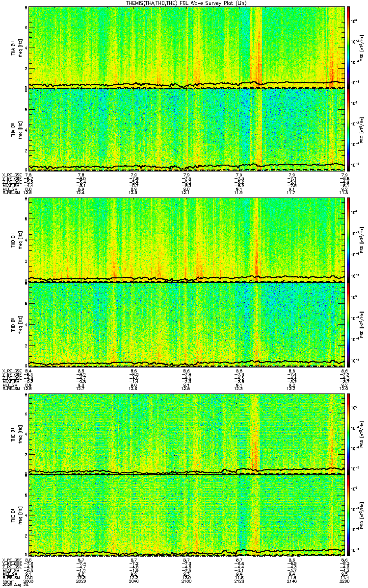The width and height of the screenshot is (368, 588).
Task: Click the THE R_RE_SM ephemeris row label
Action: click(x=11, y=578)
